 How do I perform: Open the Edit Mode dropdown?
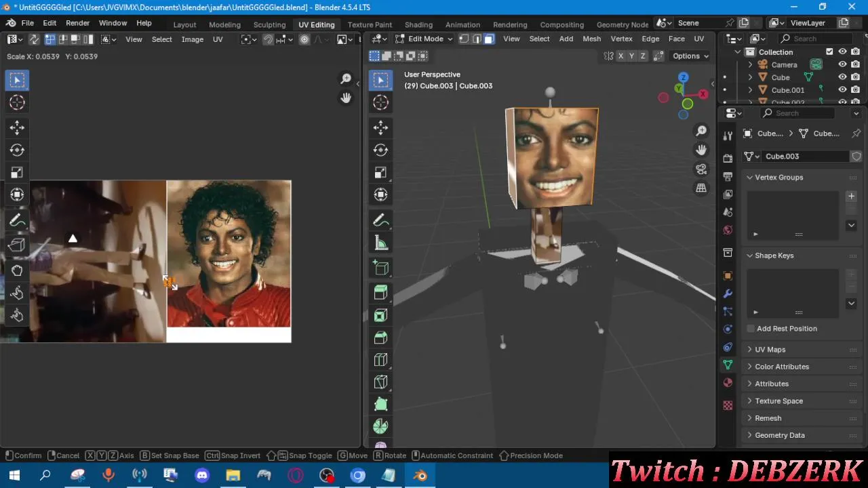tap(424, 39)
